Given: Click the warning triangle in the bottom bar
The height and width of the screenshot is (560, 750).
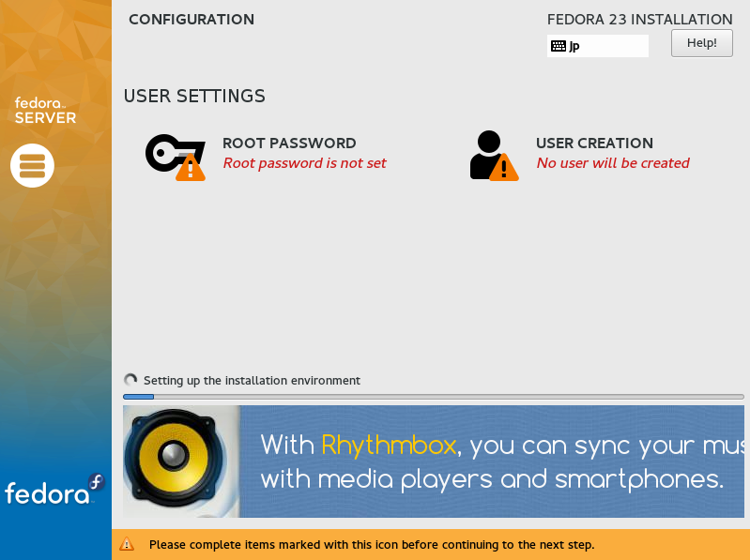Looking at the screenshot, I should (x=127, y=544).
